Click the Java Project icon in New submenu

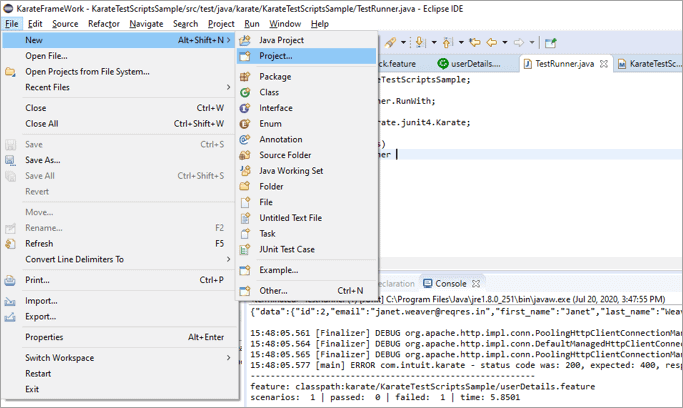point(245,40)
